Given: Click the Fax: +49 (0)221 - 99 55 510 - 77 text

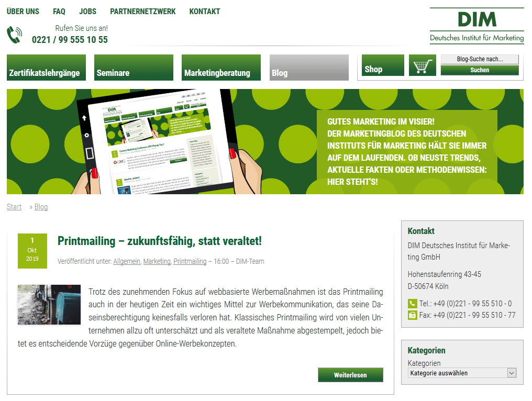Looking at the screenshot, I should (467, 315).
